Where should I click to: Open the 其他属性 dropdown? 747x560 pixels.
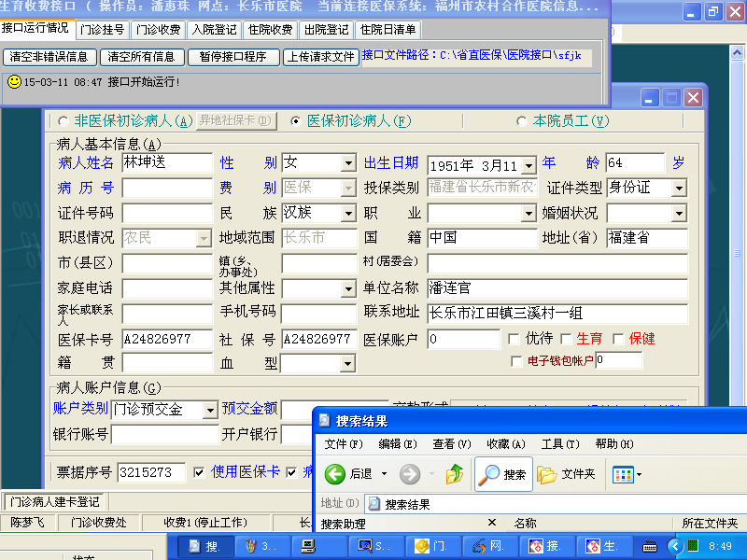click(348, 288)
